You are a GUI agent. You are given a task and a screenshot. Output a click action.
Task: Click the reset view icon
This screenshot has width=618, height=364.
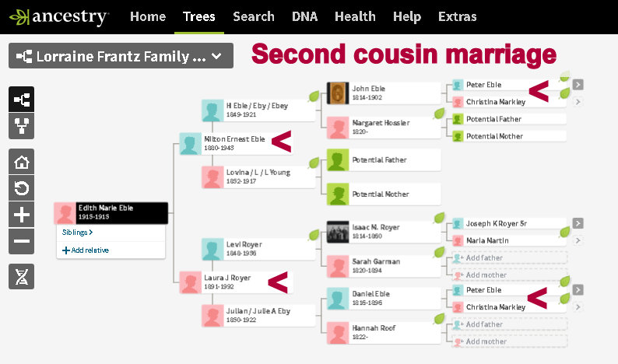22,188
